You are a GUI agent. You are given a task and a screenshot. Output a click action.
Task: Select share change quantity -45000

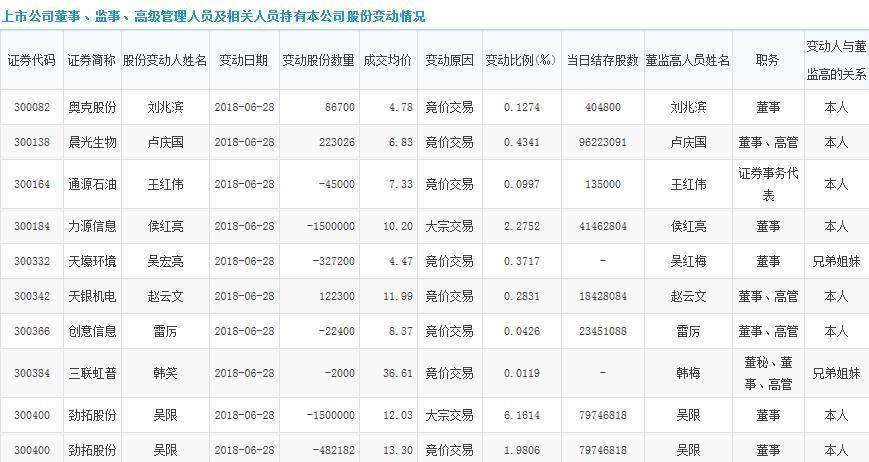(x=336, y=184)
